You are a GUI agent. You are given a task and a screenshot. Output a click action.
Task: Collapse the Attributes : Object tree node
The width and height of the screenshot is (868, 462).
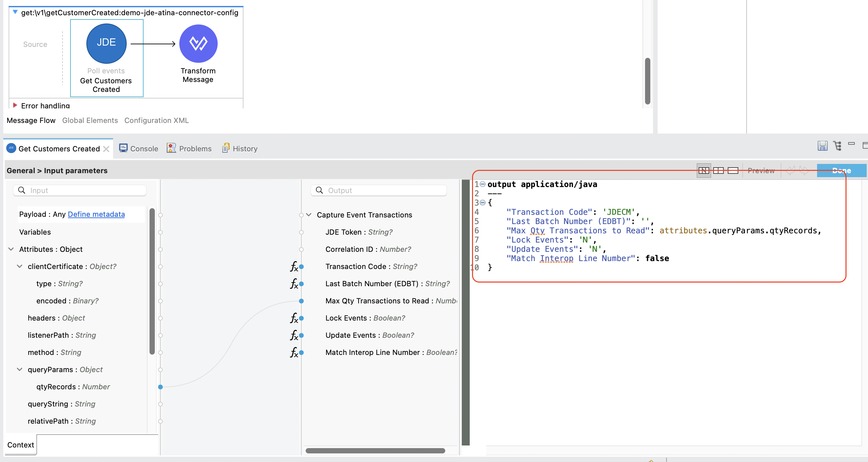[11, 249]
